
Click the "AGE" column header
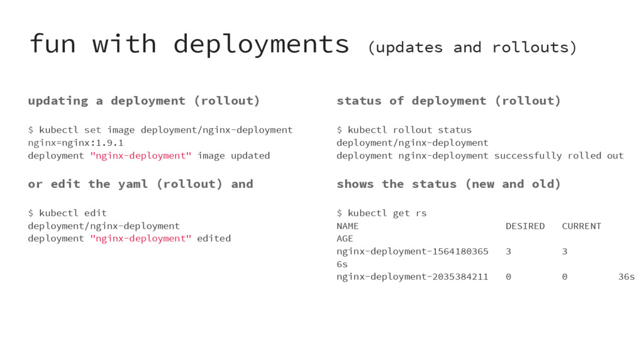click(345, 238)
